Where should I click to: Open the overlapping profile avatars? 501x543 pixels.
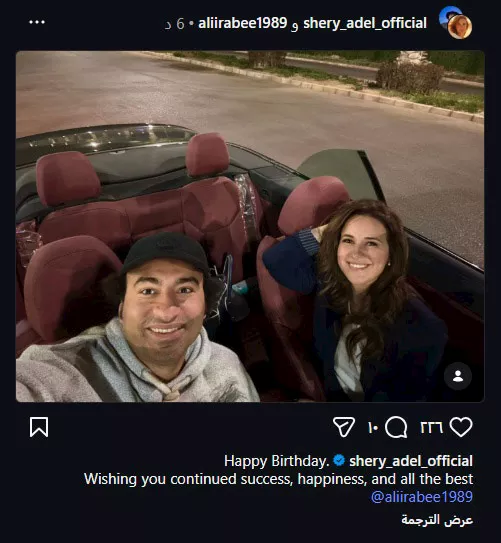pyautogui.click(x=455, y=23)
